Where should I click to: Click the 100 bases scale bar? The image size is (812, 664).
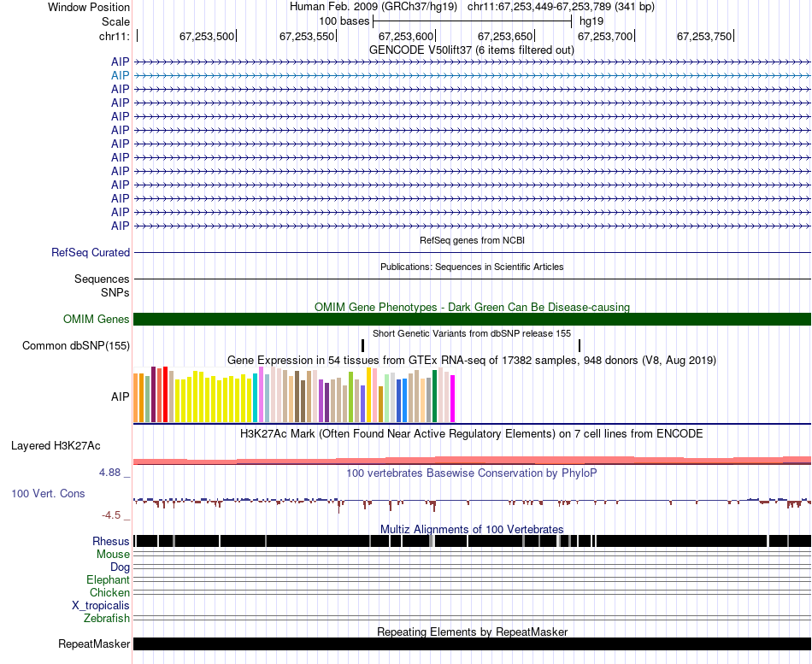472,21
